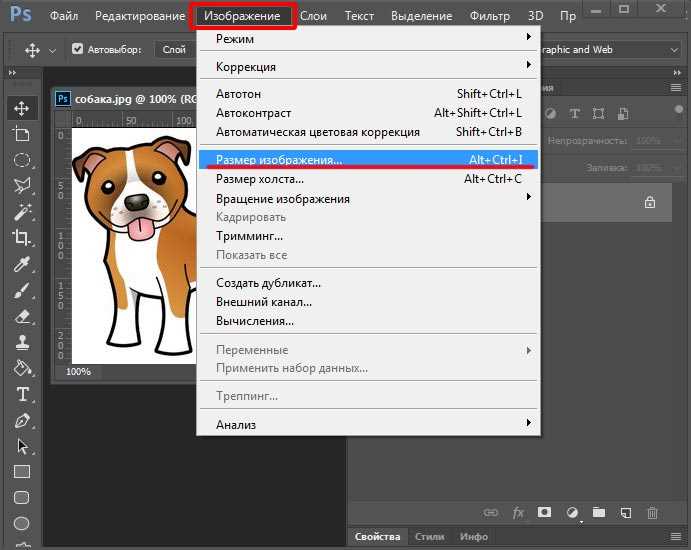The width and height of the screenshot is (691, 550).
Task: Select the Clone Stamp tool
Action: pyautogui.click(x=22, y=342)
